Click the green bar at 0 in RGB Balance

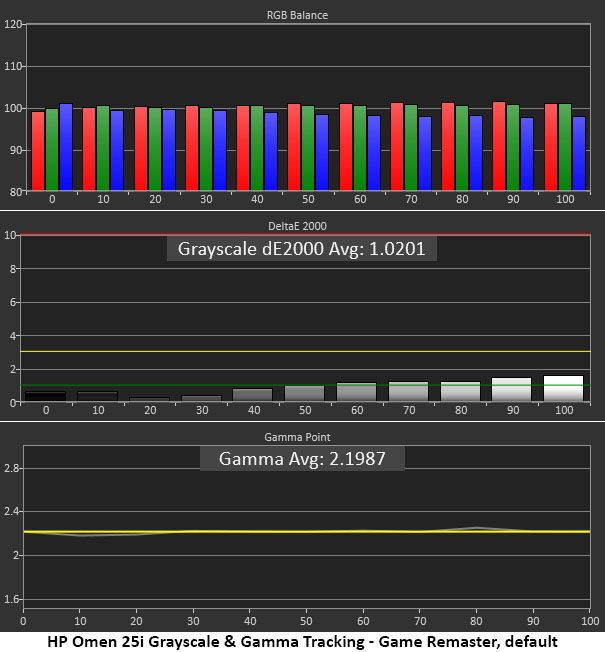52,150
